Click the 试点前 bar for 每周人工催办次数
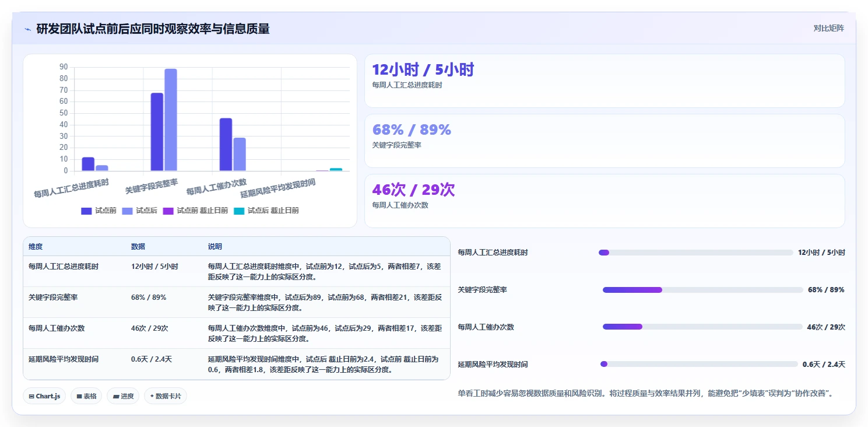 (226, 145)
